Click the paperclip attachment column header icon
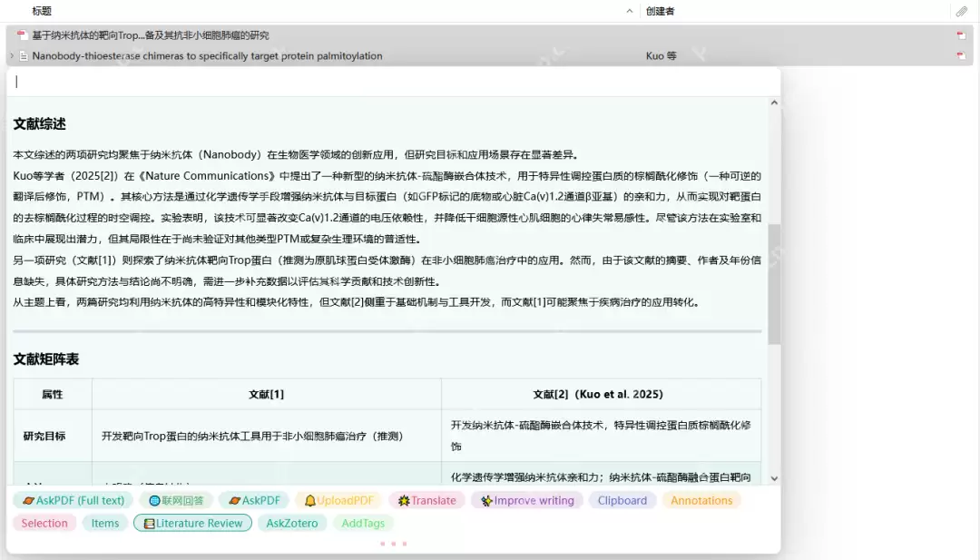980x560 pixels. pyautogui.click(x=964, y=10)
